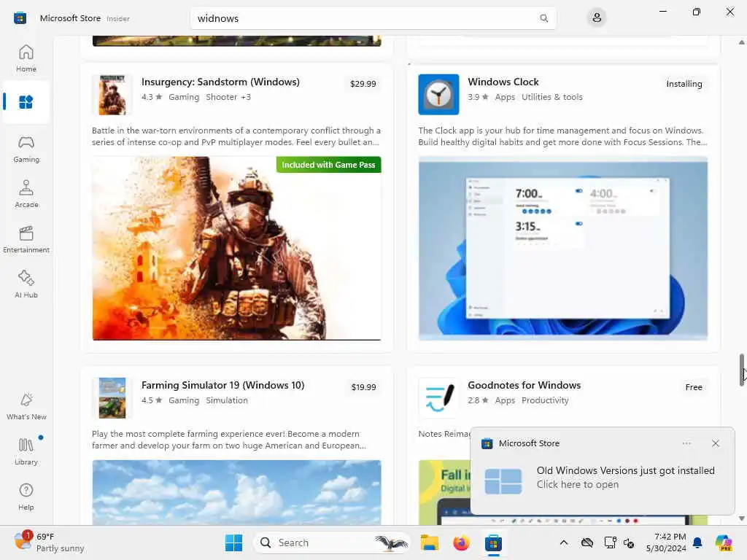Open the weather widget showing 69°F
This screenshot has height=560, width=747.
click(49, 542)
